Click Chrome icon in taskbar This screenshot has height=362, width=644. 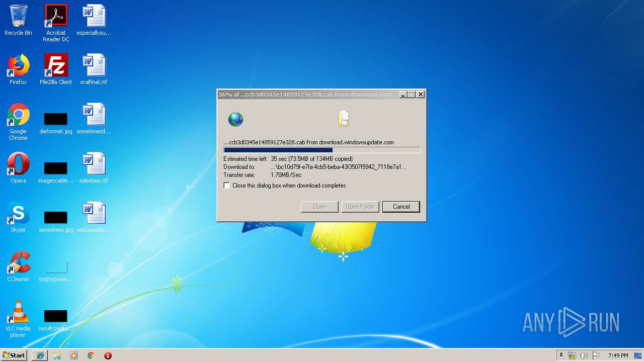pyautogui.click(x=91, y=355)
